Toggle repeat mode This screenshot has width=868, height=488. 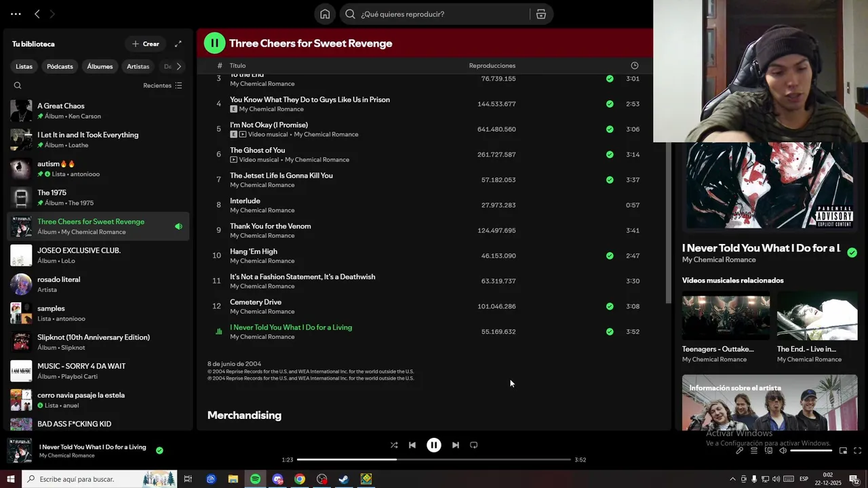[x=474, y=445]
